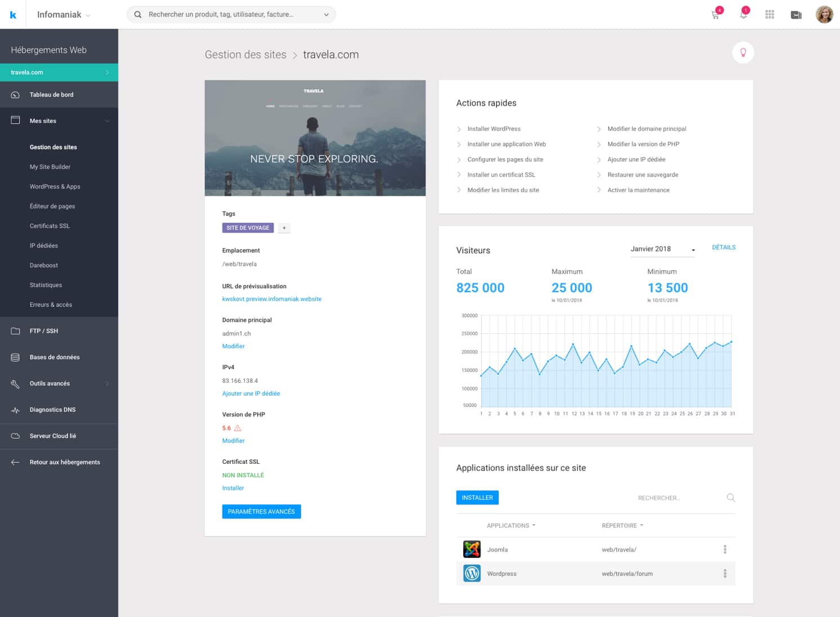
Task: Click the Paramètres avancés button
Action: [x=261, y=512]
